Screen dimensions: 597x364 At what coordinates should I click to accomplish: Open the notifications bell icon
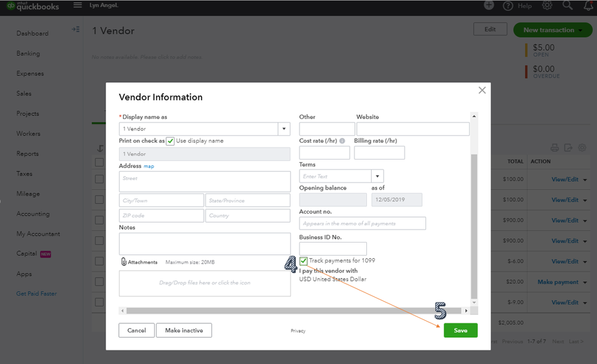click(589, 5)
